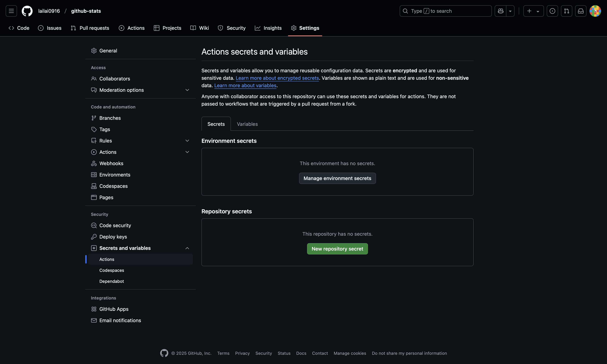Expand Moderation options chevron

pyautogui.click(x=187, y=90)
